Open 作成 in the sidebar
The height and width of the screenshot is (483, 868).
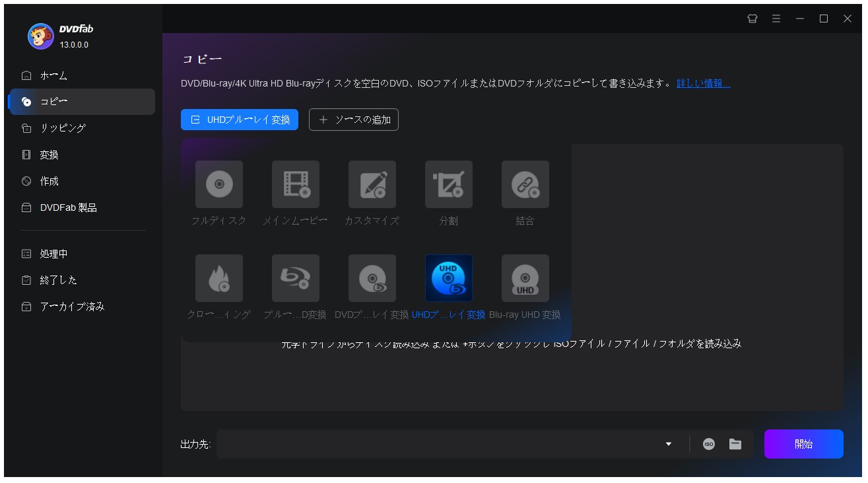coord(82,181)
